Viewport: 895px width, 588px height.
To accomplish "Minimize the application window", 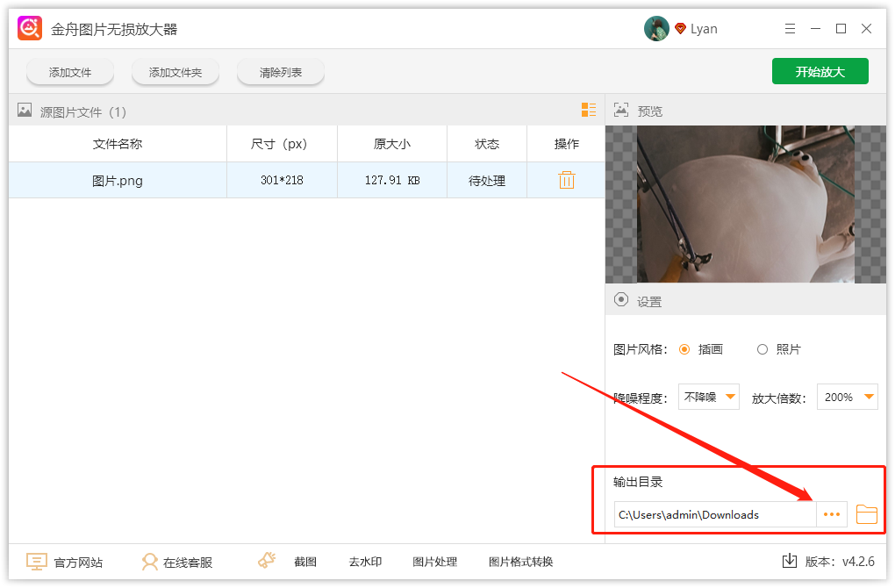I will 816,29.
